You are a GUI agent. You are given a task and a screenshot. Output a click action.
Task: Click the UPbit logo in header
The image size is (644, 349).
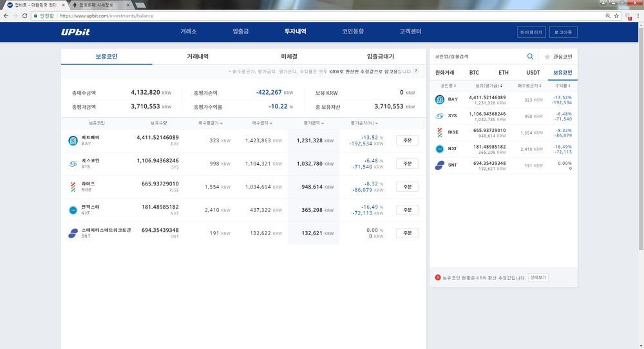[75, 32]
